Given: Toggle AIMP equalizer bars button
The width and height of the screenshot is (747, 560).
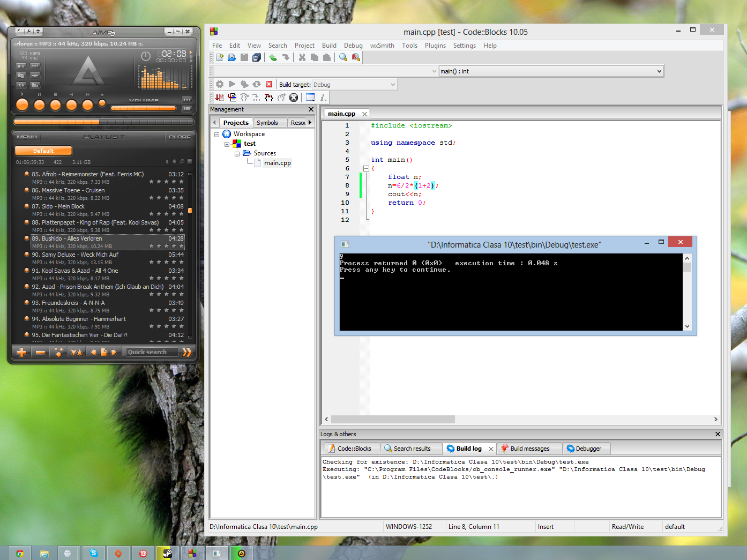Looking at the screenshot, I should coord(35,85).
